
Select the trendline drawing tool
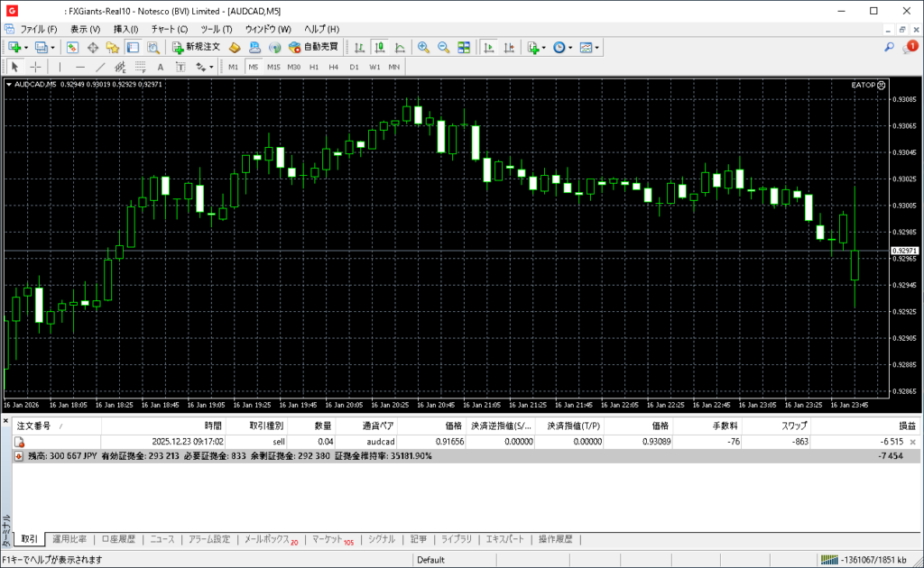(x=100, y=67)
